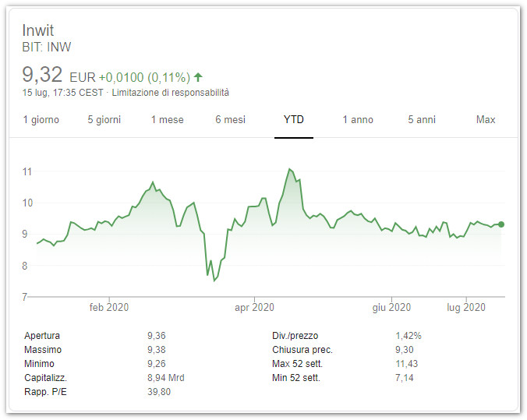Click the Minimo label
Image resolution: width=527 pixels, height=420 pixels.
tap(39, 364)
